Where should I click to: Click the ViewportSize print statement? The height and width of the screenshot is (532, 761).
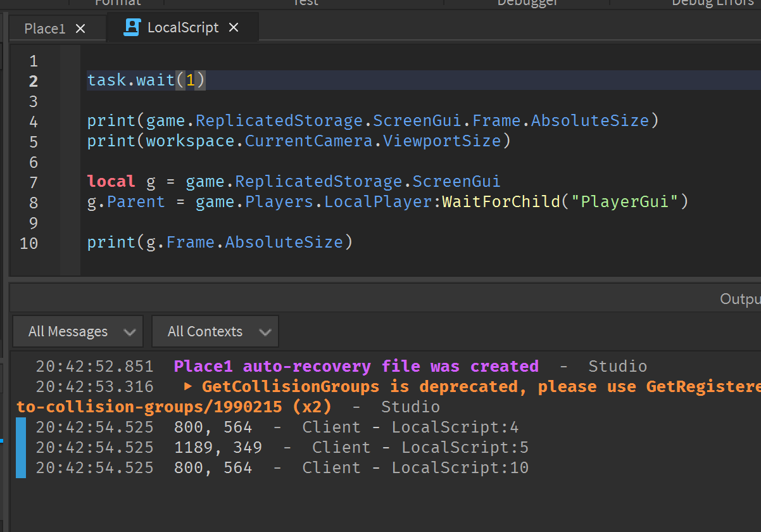(299, 141)
